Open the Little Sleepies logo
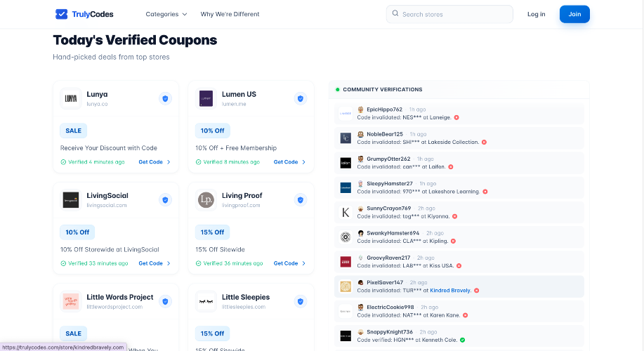The width and height of the screenshot is (644, 351). [x=206, y=301]
